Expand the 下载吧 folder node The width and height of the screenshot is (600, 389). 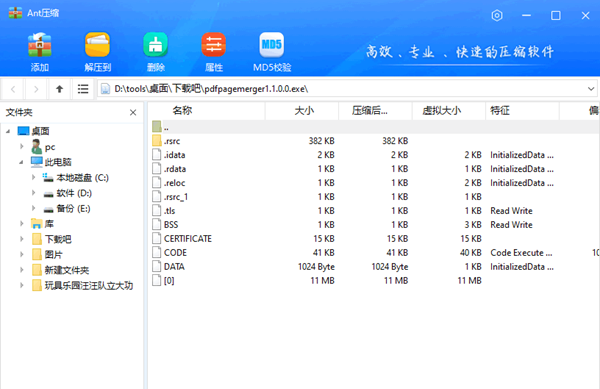pyautogui.click(x=22, y=239)
